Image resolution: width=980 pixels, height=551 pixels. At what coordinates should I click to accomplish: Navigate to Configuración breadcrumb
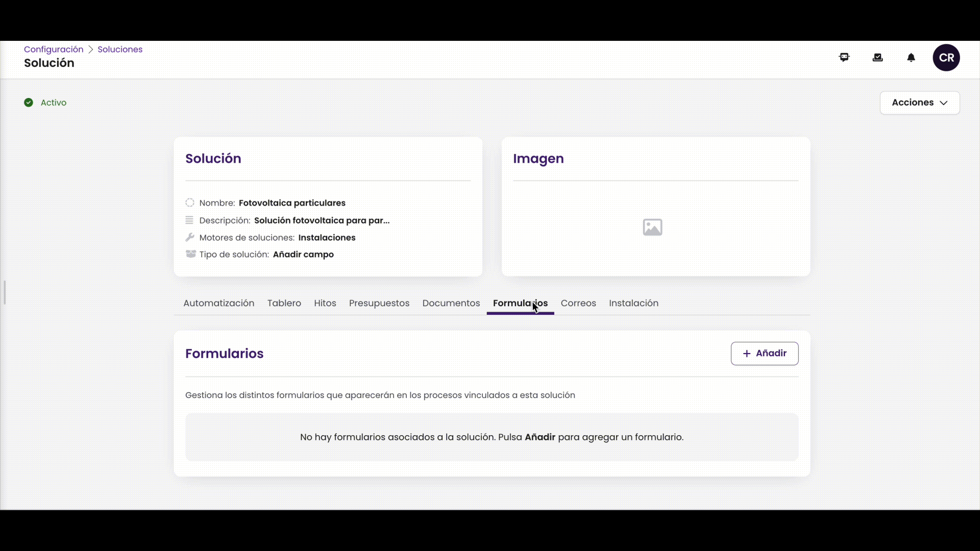(x=54, y=49)
